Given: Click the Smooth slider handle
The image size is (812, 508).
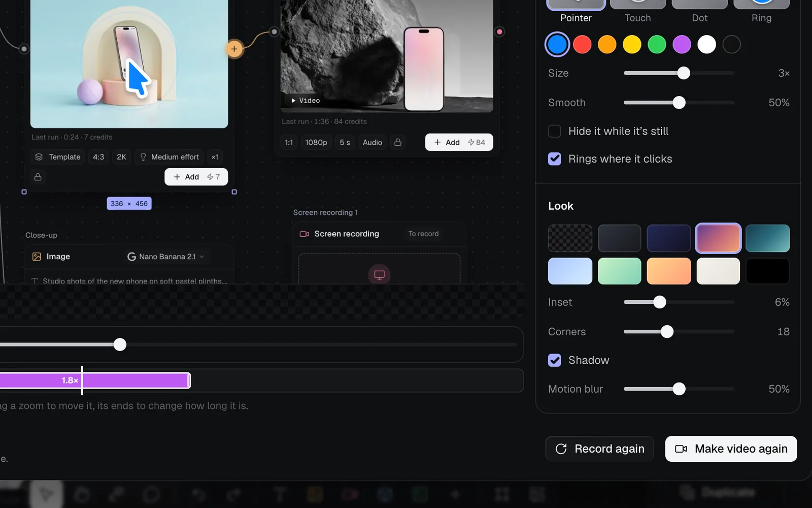Looking at the screenshot, I should tap(679, 103).
